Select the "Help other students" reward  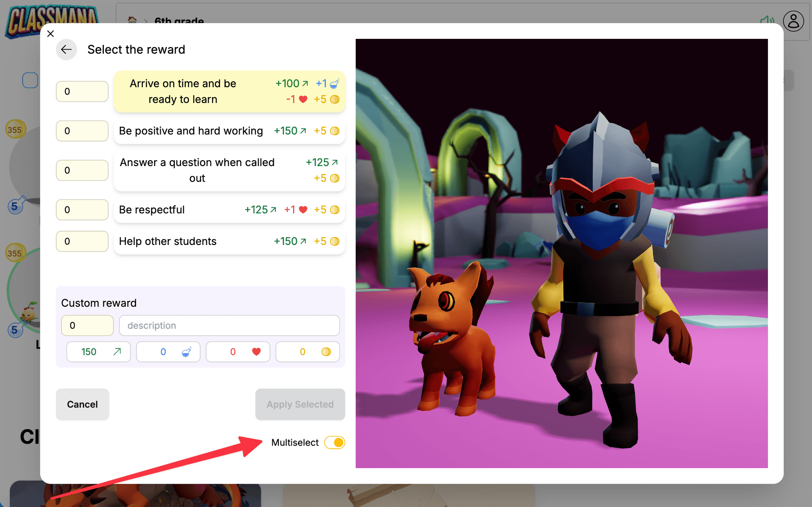pyautogui.click(x=229, y=241)
